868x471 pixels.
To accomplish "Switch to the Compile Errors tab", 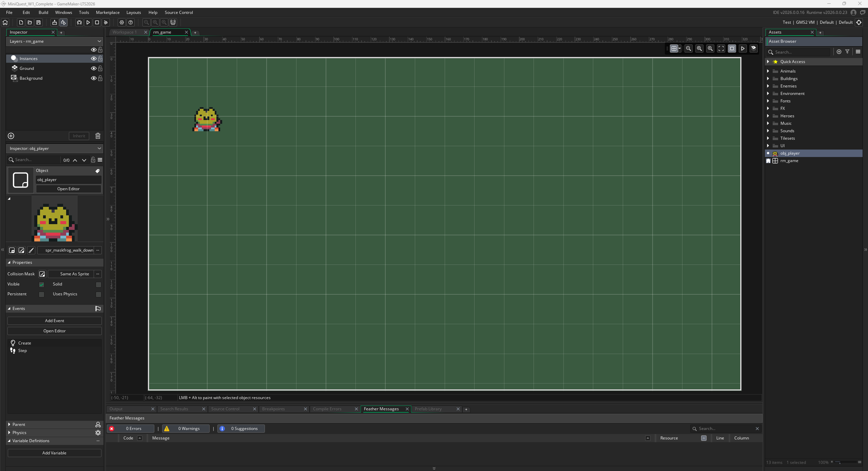I will (327, 409).
